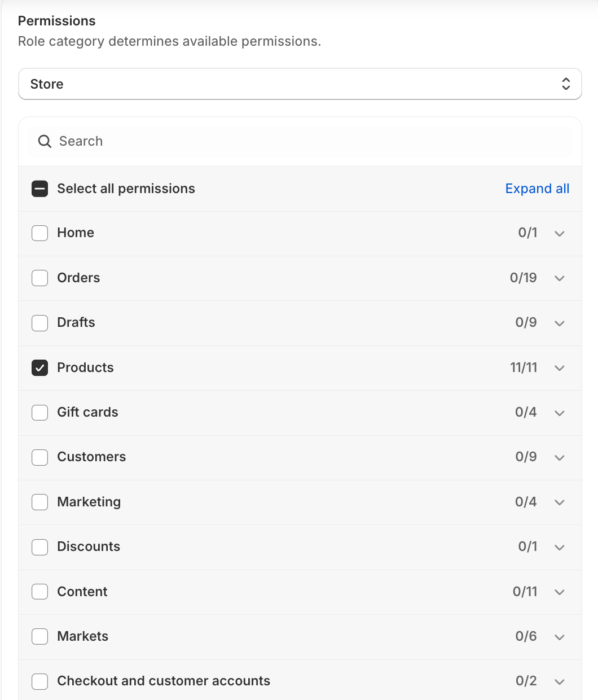Select the Drafts permissions checkbox
This screenshot has height=700, width=598.
(x=40, y=323)
